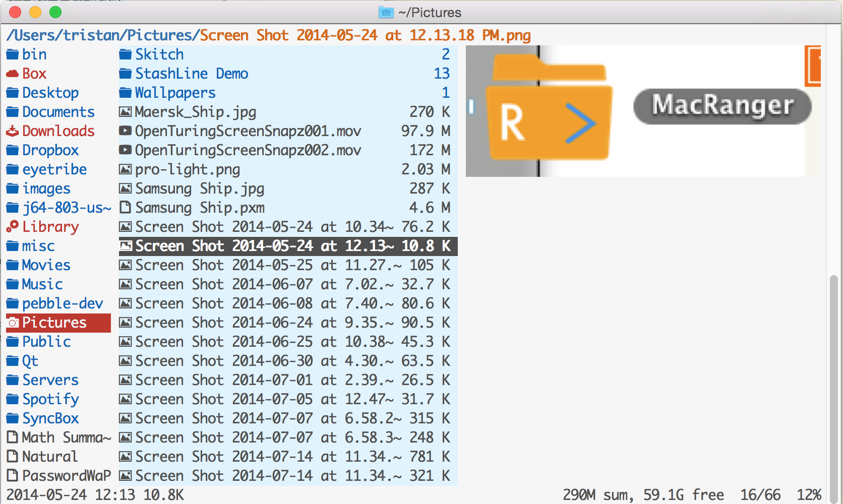
Task: Select Samsung Ship.jpg file
Action: click(x=199, y=188)
